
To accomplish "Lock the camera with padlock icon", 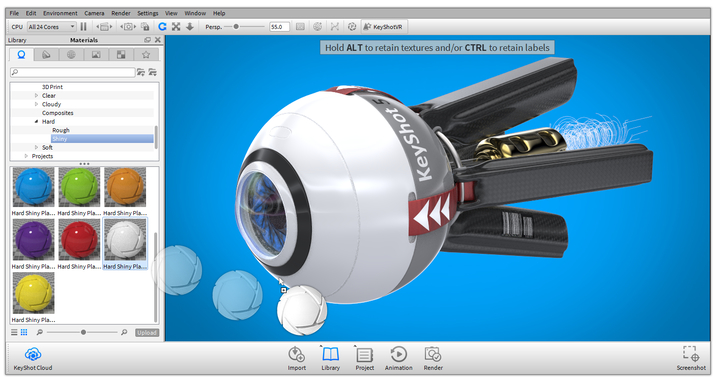I will pos(145,27).
